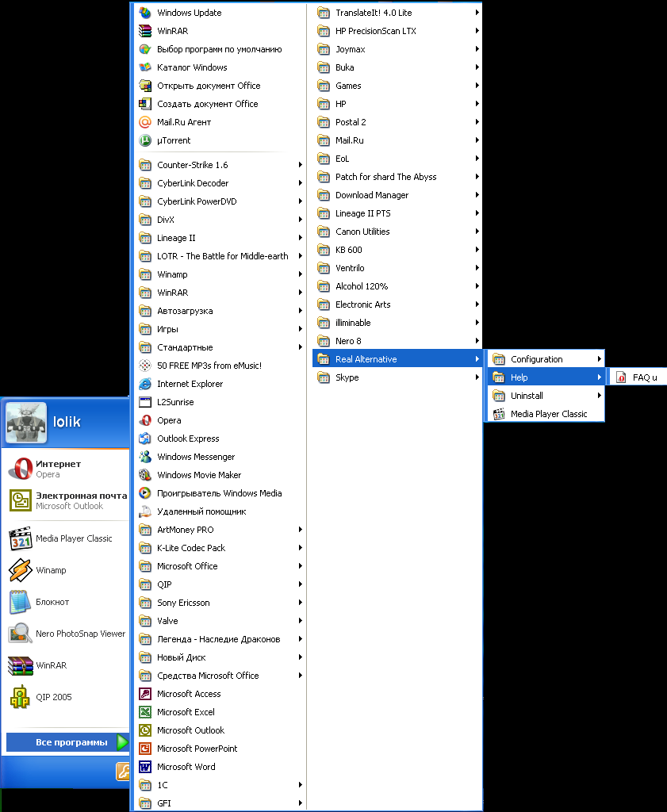Expand the Nero 8 submenu arrow
The height and width of the screenshot is (812, 667).
click(477, 341)
